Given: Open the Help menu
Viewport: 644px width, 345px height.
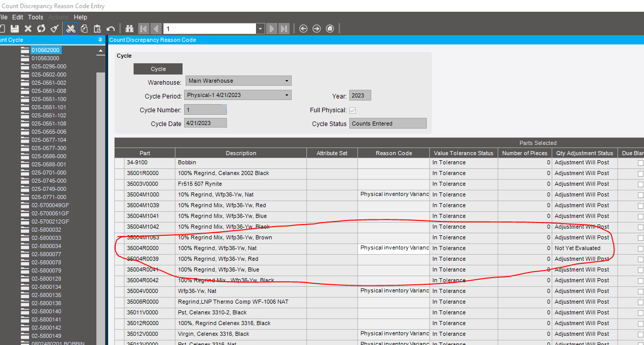Looking at the screenshot, I should click(x=81, y=17).
